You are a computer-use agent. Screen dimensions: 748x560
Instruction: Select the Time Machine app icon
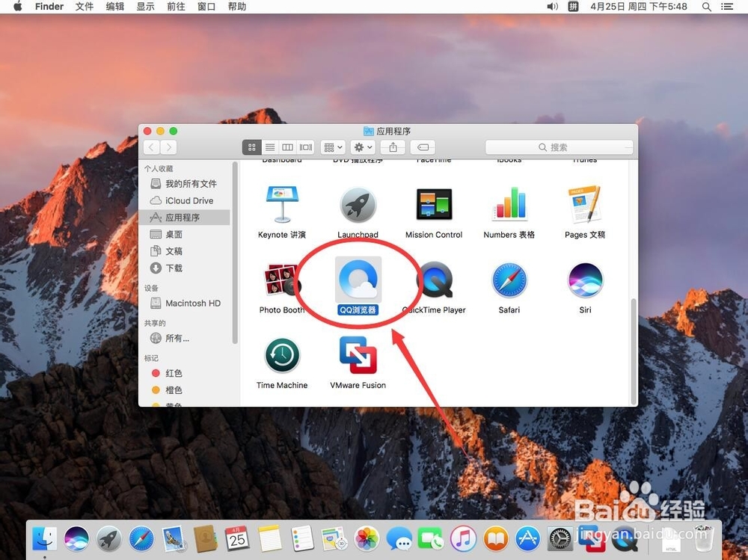tap(282, 355)
